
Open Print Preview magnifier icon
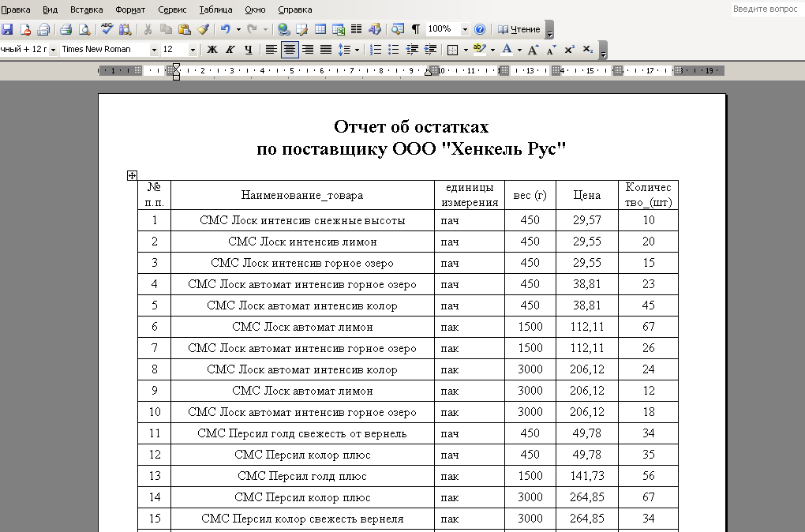[84, 29]
